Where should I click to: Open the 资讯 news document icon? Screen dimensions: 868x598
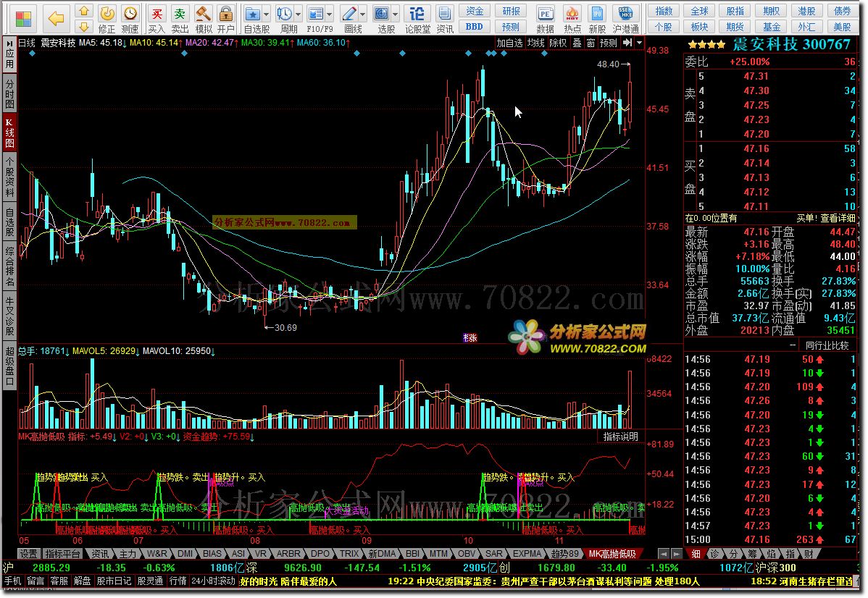pos(445,20)
